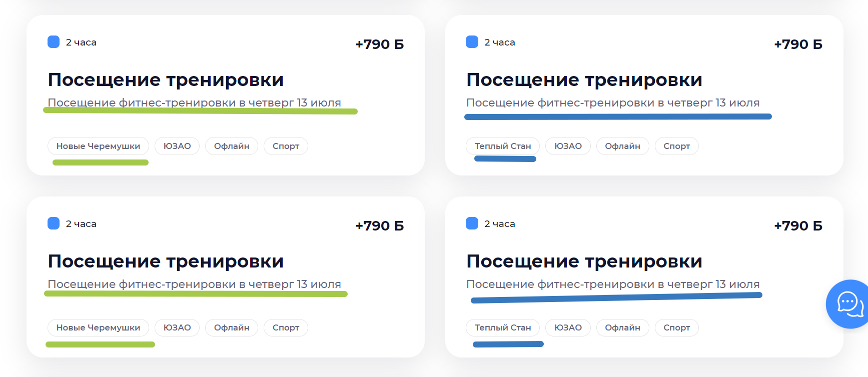This screenshot has width=868, height=377.
Task: Select Теплый Стан tag in top-right card
Action: 503,146
